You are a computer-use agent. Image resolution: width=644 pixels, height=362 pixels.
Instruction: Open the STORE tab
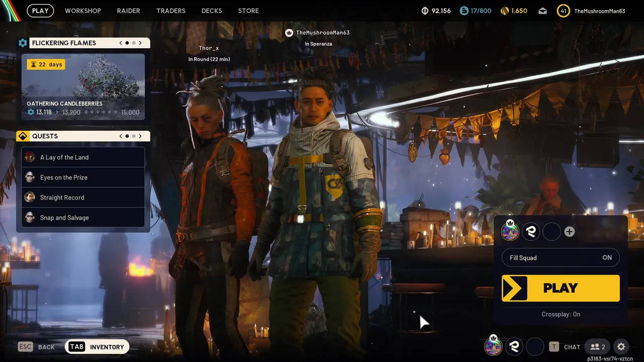click(248, 11)
